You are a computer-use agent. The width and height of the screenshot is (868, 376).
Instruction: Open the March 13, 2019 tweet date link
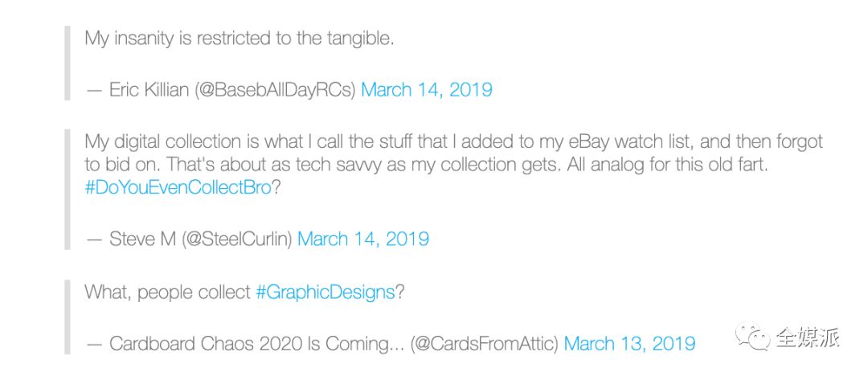(629, 344)
